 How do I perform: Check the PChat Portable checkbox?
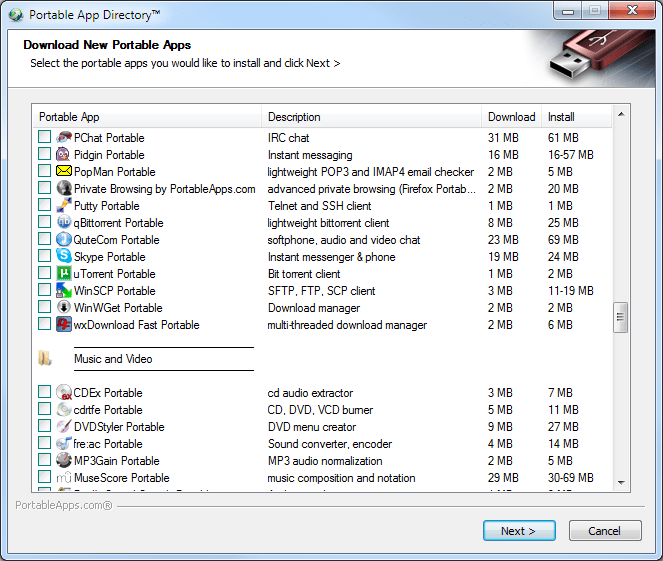pyautogui.click(x=44, y=138)
